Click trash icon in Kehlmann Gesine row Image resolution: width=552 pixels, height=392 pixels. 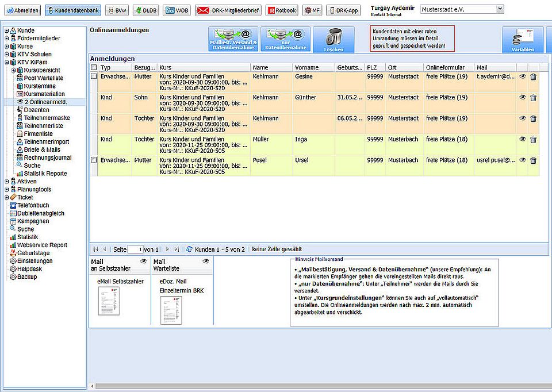click(533, 76)
